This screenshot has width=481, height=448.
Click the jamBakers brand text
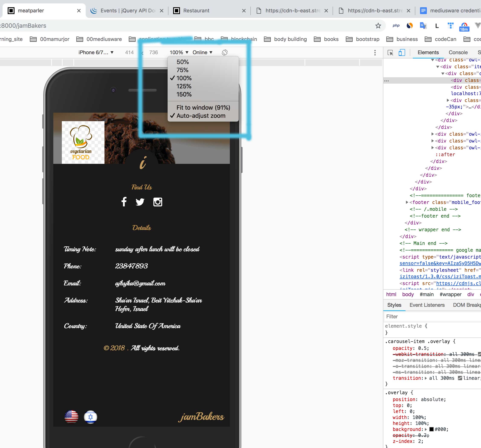click(201, 417)
